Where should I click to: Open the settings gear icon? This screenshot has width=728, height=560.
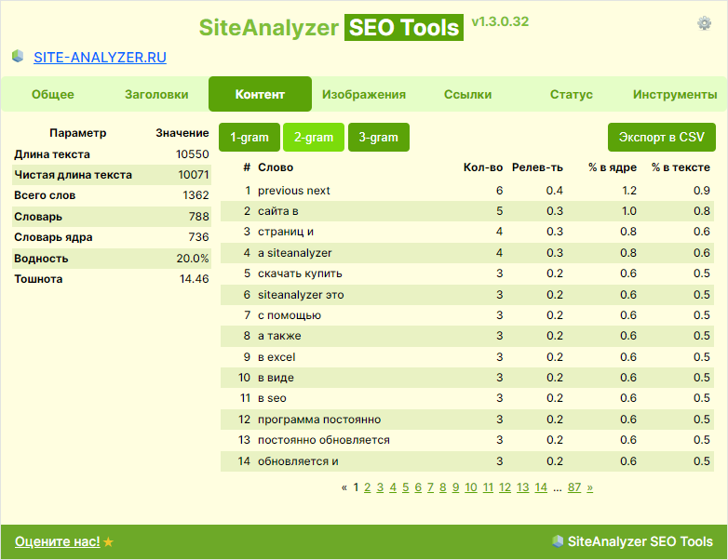(704, 23)
